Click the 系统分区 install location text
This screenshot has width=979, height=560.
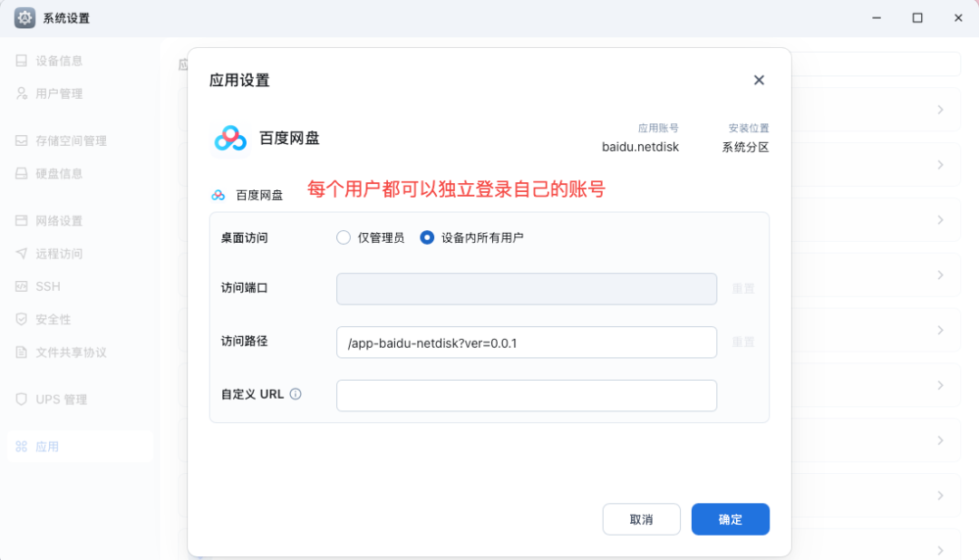[745, 148]
